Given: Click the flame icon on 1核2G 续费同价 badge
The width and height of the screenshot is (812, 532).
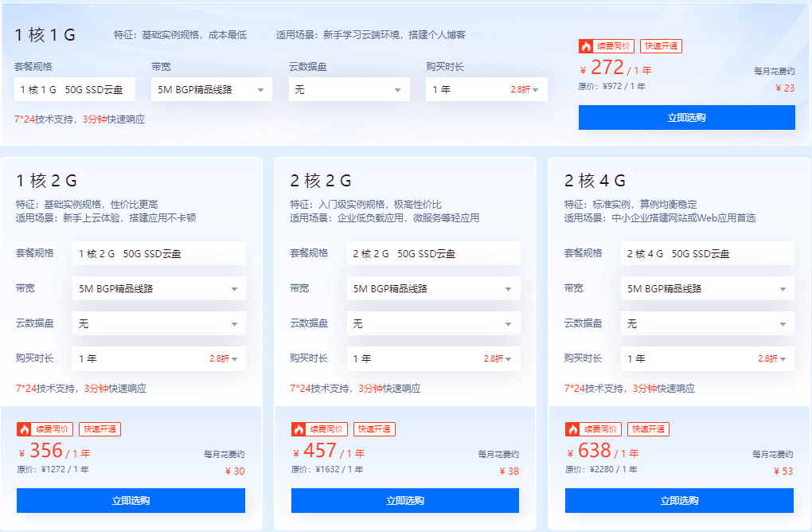Looking at the screenshot, I should pyautogui.click(x=25, y=429).
